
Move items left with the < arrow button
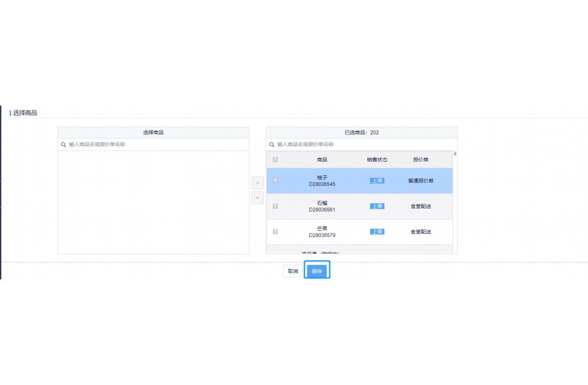pos(257,198)
